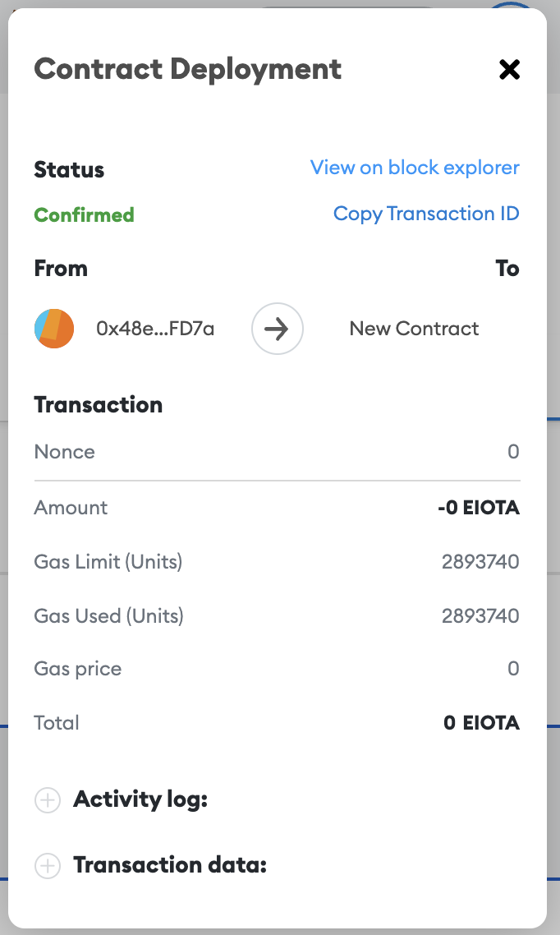
Task: Expand Activity log using plus icon
Action: click(48, 799)
